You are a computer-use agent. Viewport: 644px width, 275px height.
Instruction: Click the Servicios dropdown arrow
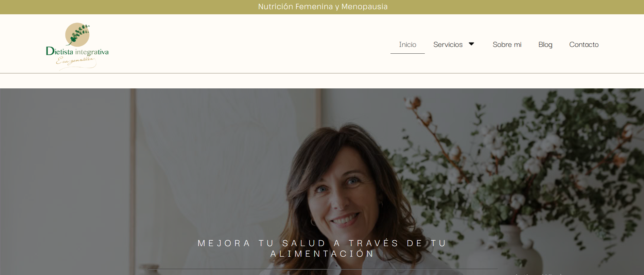pyautogui.click(x=471, y=44)
